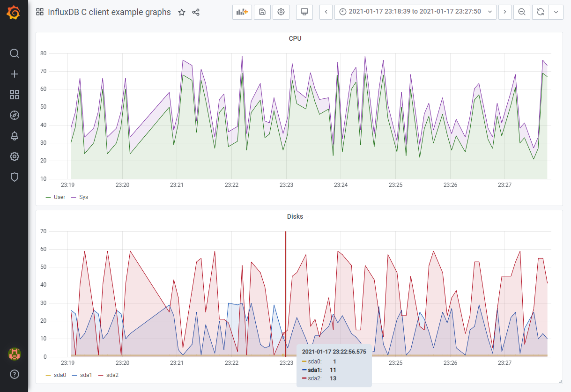Open the user profile avatar

[14, 355]
